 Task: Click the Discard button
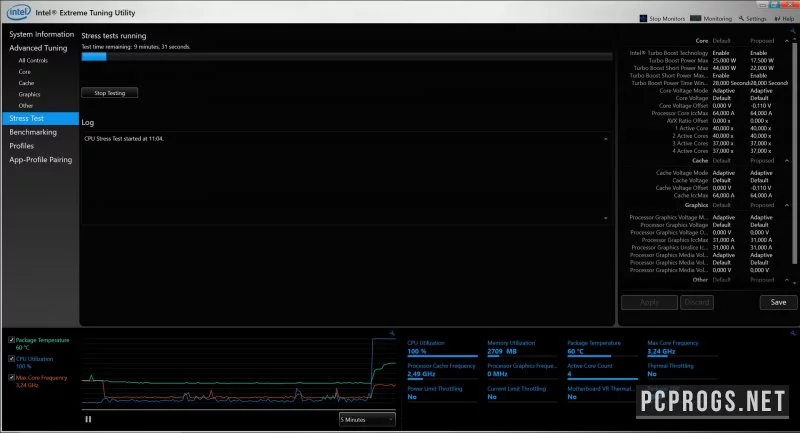click(697, 302)
